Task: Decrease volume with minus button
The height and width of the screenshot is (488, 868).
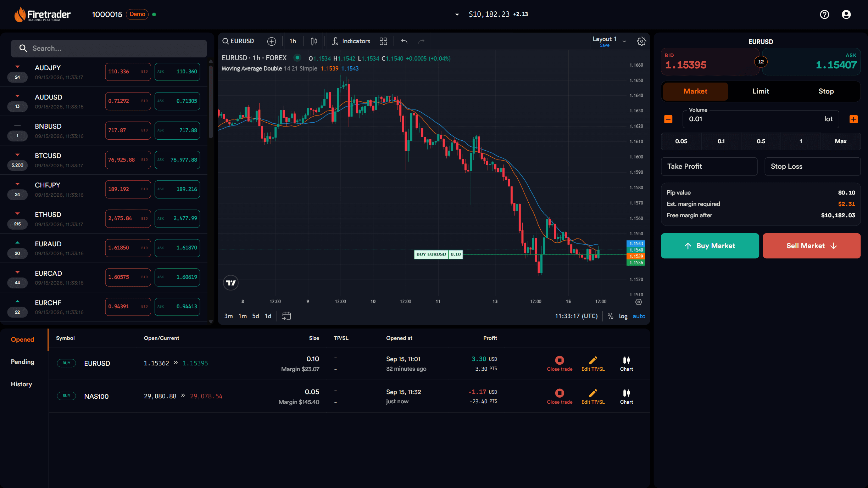Action: pyautogui.click(x=668, y=119)
